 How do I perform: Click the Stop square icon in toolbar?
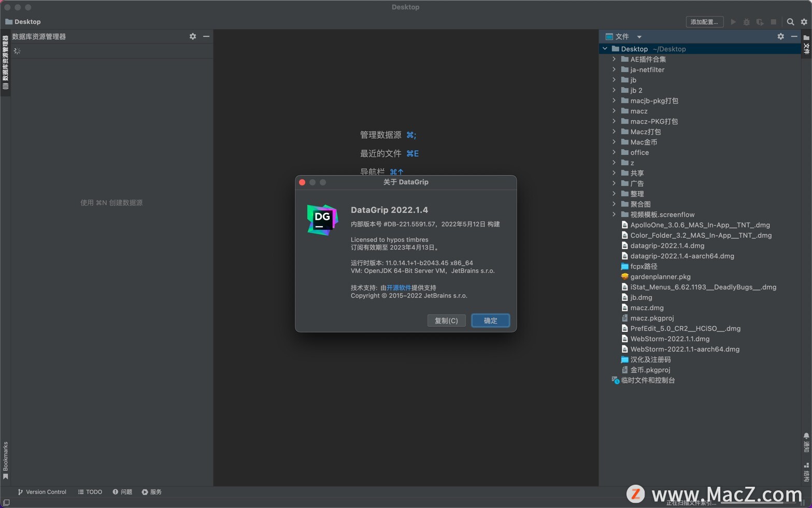point(774,22)
